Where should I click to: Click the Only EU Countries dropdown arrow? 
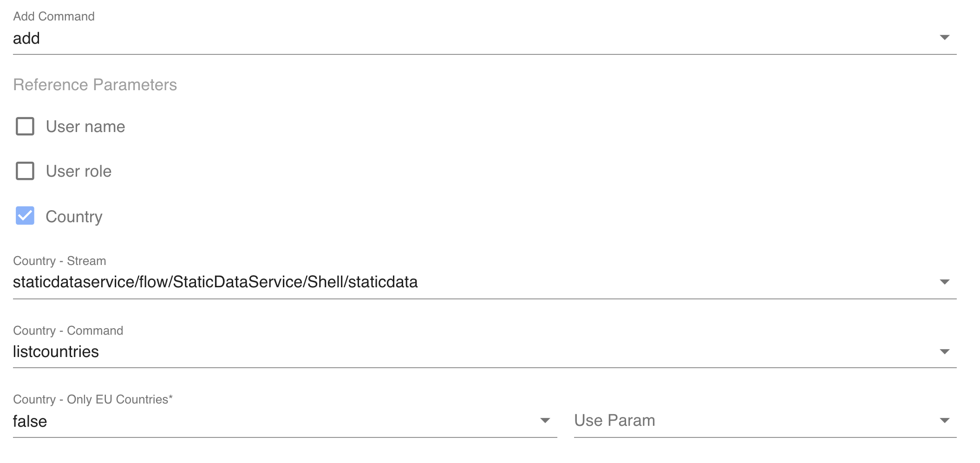(x=545, y=421)
